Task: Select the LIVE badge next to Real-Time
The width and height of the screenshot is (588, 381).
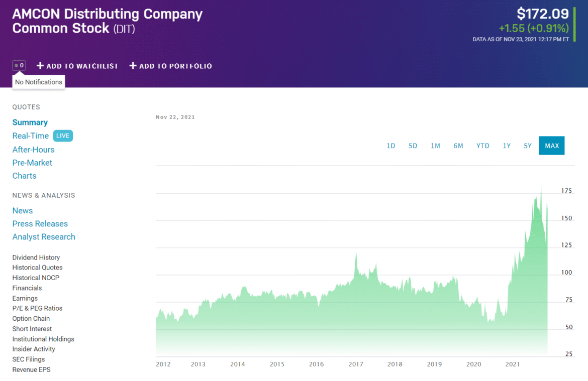Action: coord(63,136)
